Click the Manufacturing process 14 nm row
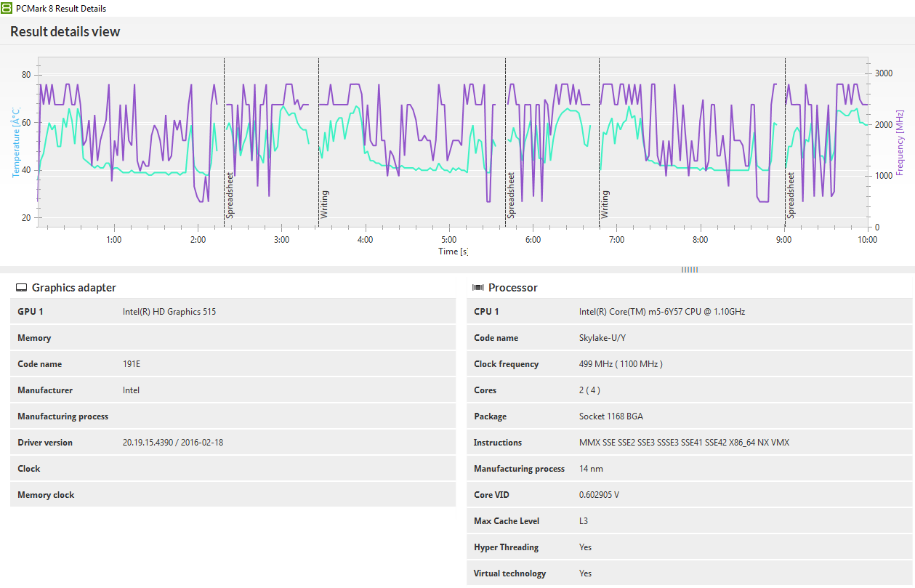Screen dimensions: 915x588 (689, 469)
